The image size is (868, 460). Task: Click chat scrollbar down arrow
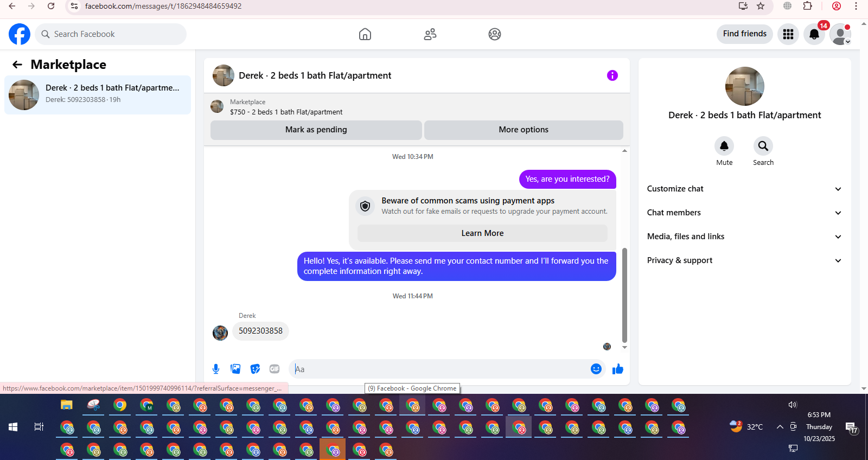pyautogui.click(x=624, y=347)
